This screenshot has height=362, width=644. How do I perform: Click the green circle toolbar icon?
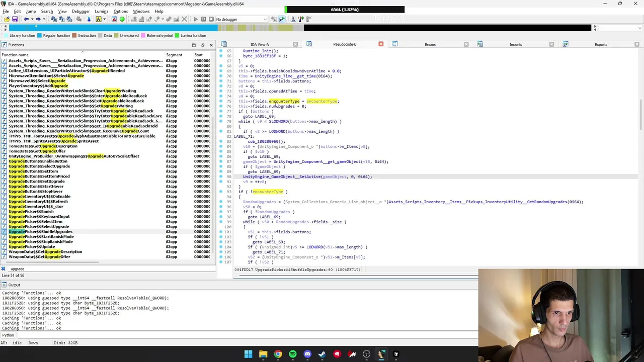pyautogui.click(x=122, y=19)
